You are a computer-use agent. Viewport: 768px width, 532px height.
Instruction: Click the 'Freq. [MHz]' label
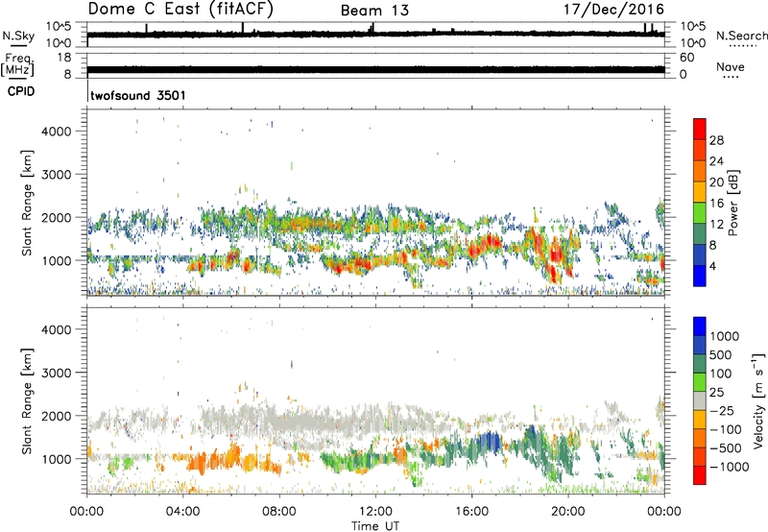[x=17, y=64]
